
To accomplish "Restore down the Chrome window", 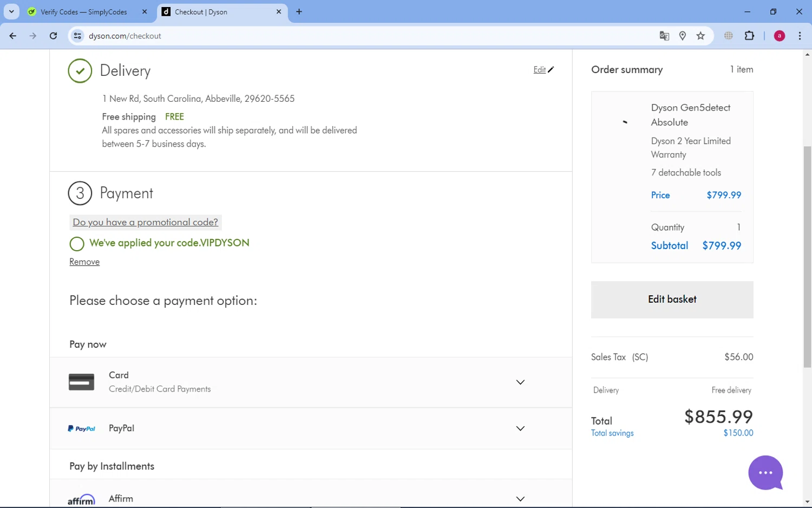I will tap(773, 11).
